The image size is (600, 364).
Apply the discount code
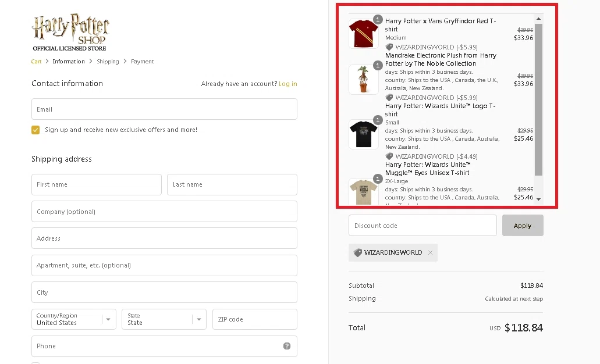(523, 226)
